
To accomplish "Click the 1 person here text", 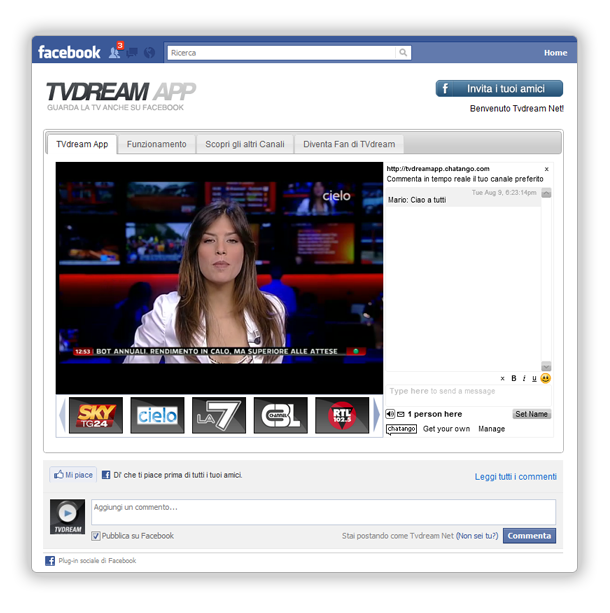I will pos(434,414).
